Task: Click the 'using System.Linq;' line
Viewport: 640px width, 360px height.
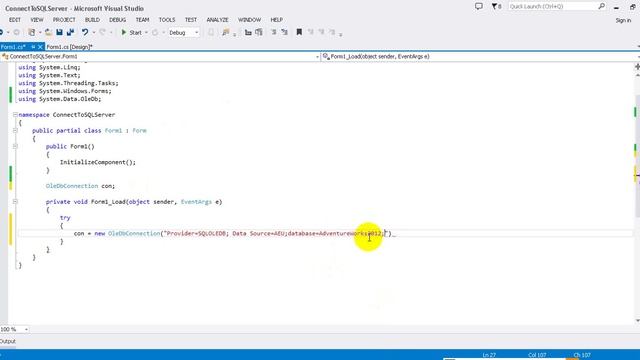Action: coord(49,67)
